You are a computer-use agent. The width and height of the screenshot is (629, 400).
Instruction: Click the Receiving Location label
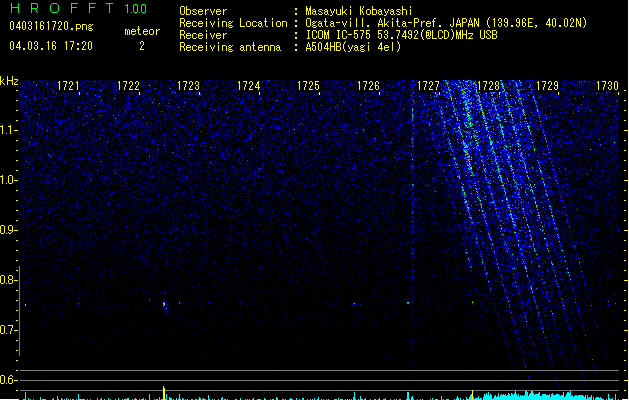(x=233, y=23)
